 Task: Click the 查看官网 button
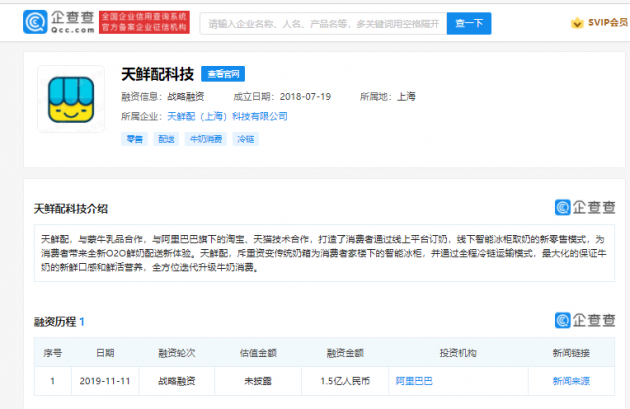[x=223, y=74]
